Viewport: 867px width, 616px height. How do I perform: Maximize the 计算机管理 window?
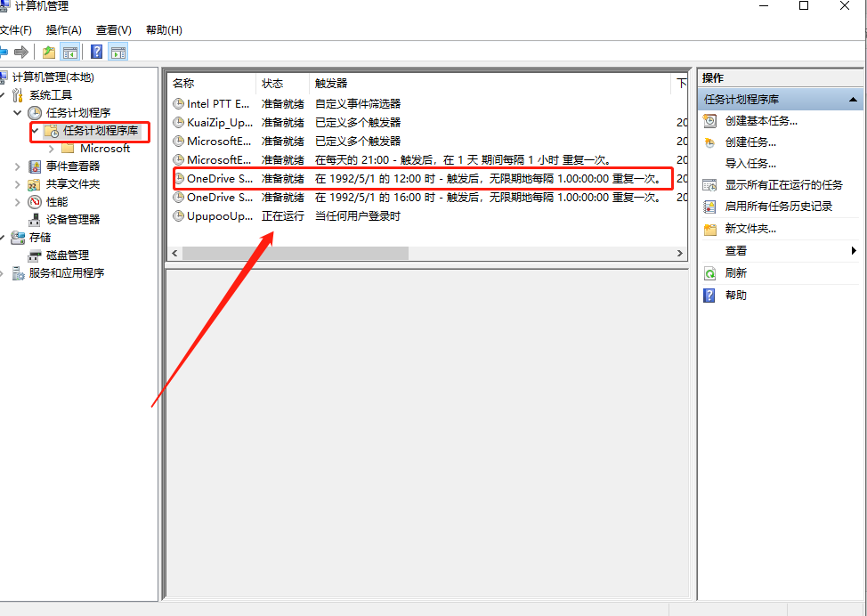click(x=804, y=6)
